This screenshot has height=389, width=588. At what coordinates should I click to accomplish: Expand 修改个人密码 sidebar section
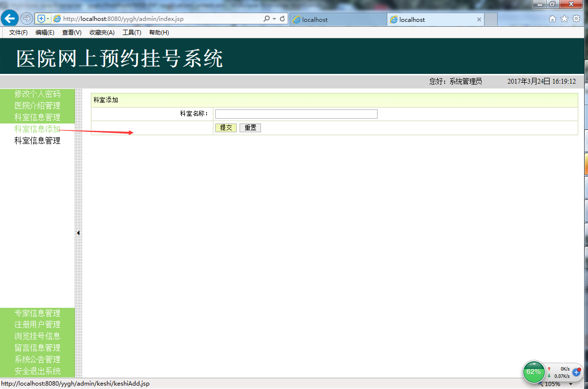tap(37, 94)
